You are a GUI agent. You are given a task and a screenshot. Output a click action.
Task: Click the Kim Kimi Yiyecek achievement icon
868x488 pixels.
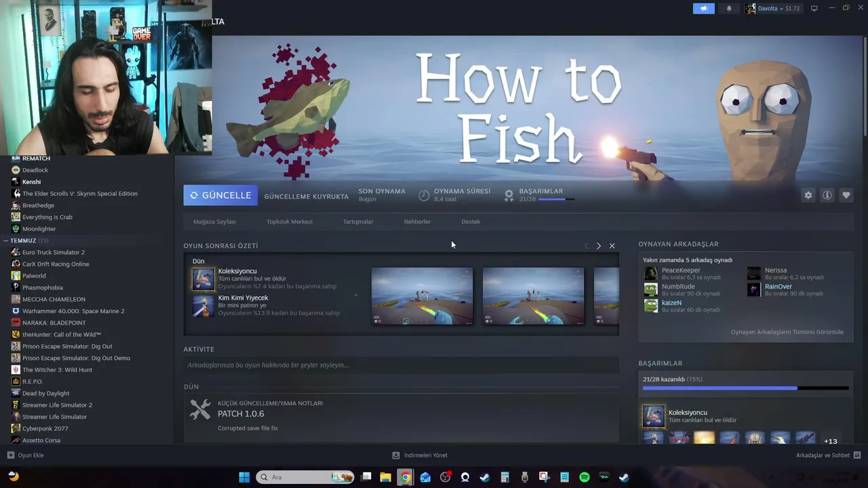coord(203,306)
